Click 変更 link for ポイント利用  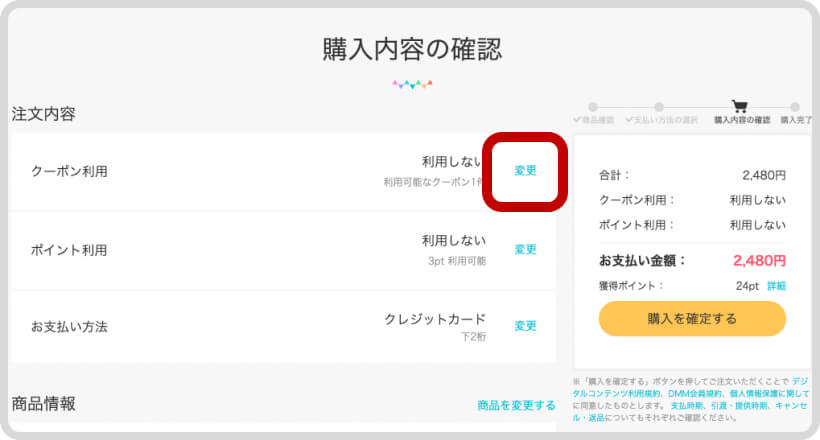pyautogui.click(x=525, y=250)
